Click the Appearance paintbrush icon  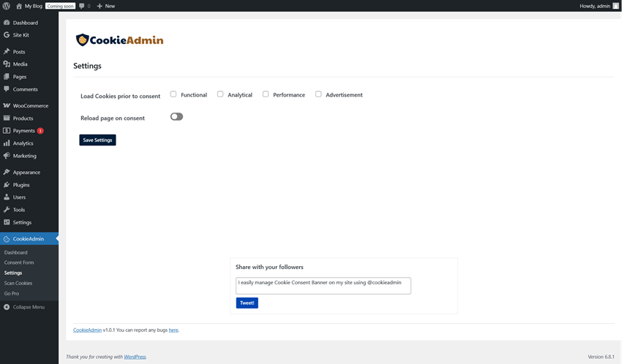tap(7, 172)
